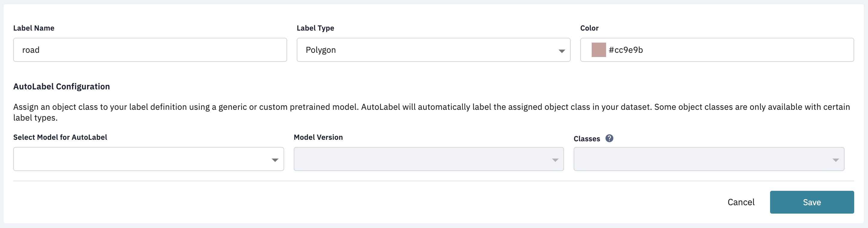Click the Model Version field caption

(318, 137)
